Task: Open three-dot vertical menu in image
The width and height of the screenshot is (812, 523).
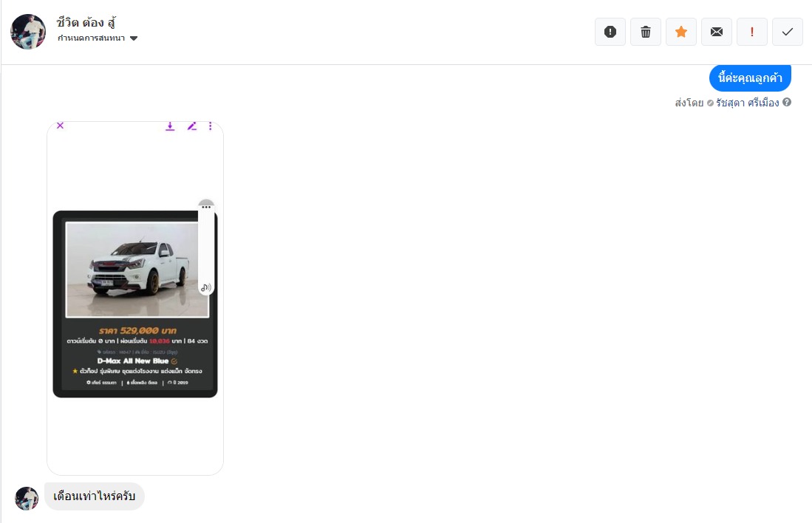Action: [x=211, y=126]
